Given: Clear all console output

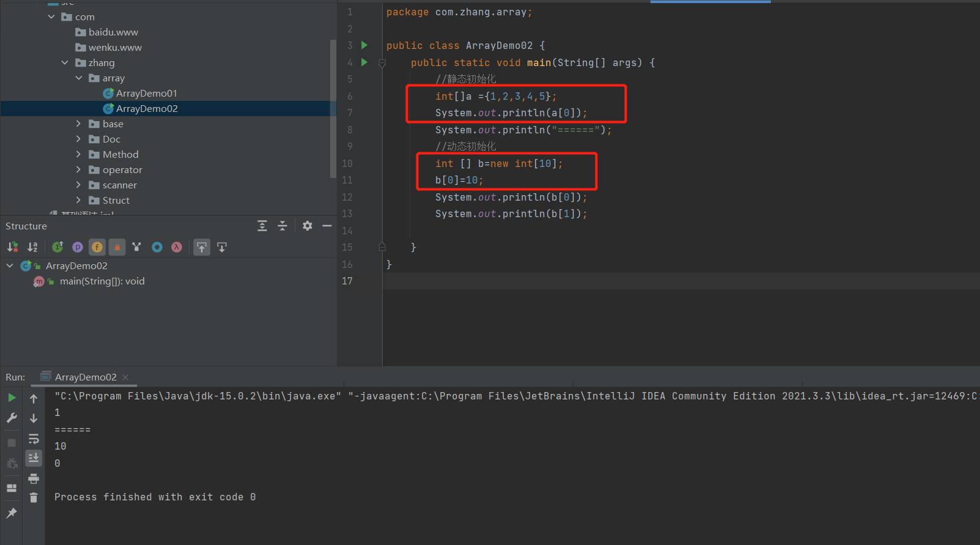Looking at the screenshot, I should coord(34,498).
